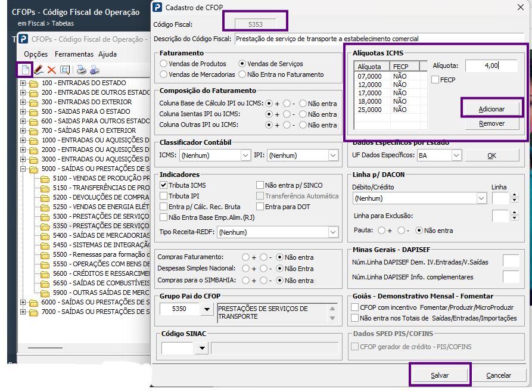Expand the 100 Entradas do Estado node
The height and width of the screenshot is (392, 532).
(23, 83)
